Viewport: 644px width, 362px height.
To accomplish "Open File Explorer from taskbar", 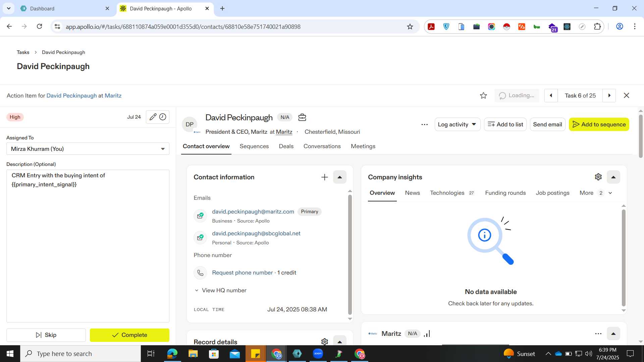I will pos(193,354).
